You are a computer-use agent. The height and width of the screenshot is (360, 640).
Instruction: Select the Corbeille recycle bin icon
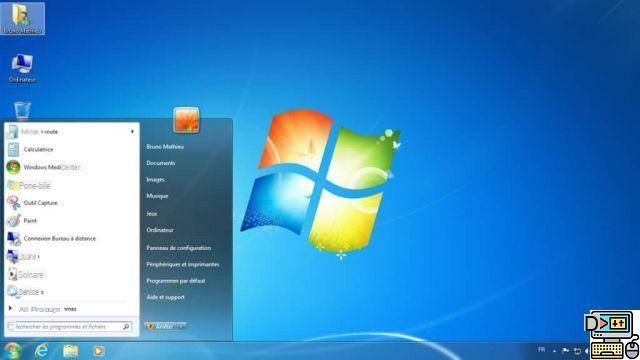[22, 110]
